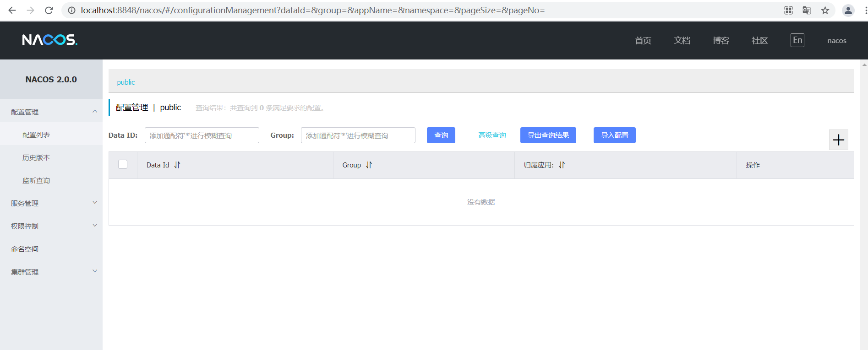Focus the Group search input
The image size is (868, 350).
(x=358, y=135)
